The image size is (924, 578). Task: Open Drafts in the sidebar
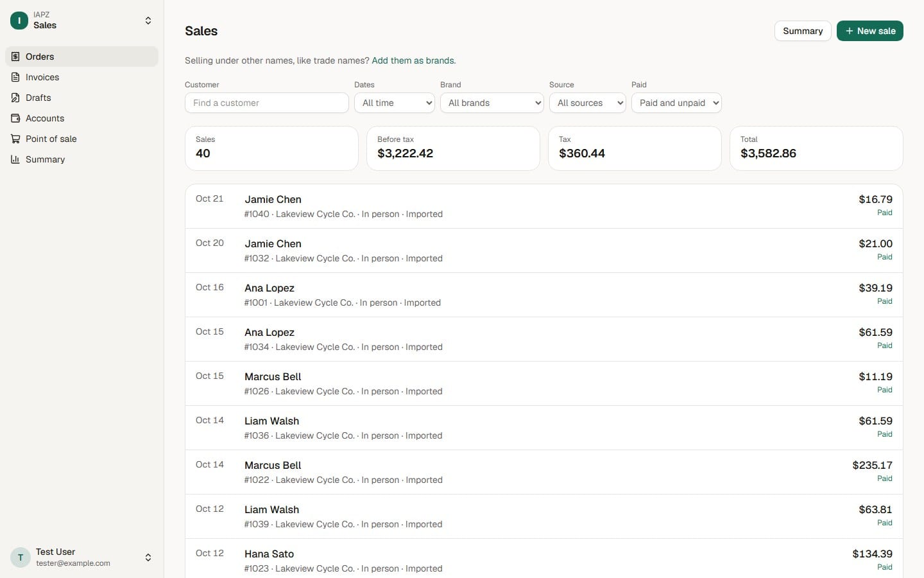click(x=81, y=98)
